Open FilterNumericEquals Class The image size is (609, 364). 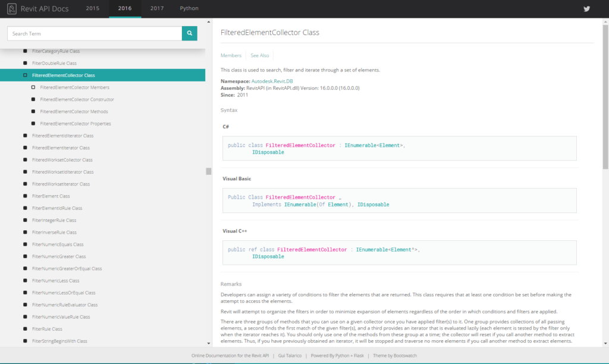[58, 244]
